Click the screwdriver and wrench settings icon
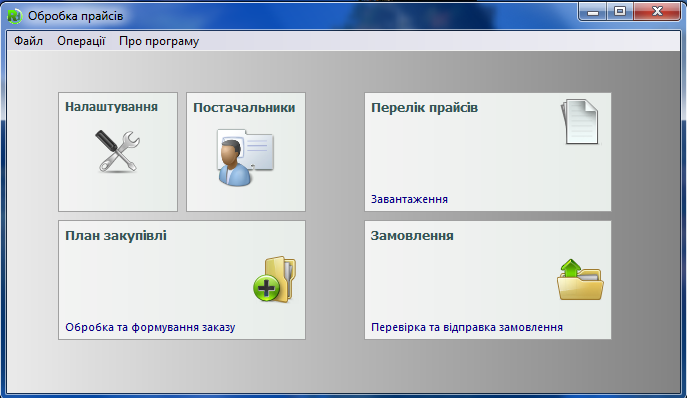Image resolution: width=687 pixels, height=398 pixels. pyautogui.click(x=117, y=151)
